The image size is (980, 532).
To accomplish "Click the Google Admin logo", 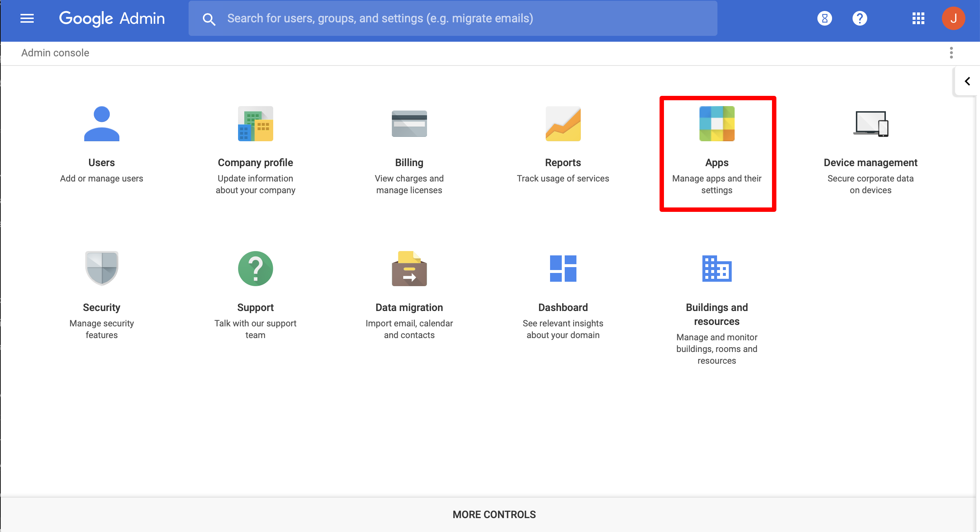I will pos(112,18).
